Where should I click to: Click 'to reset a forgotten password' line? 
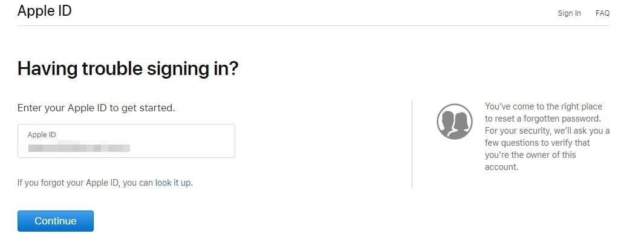(543, 119)
